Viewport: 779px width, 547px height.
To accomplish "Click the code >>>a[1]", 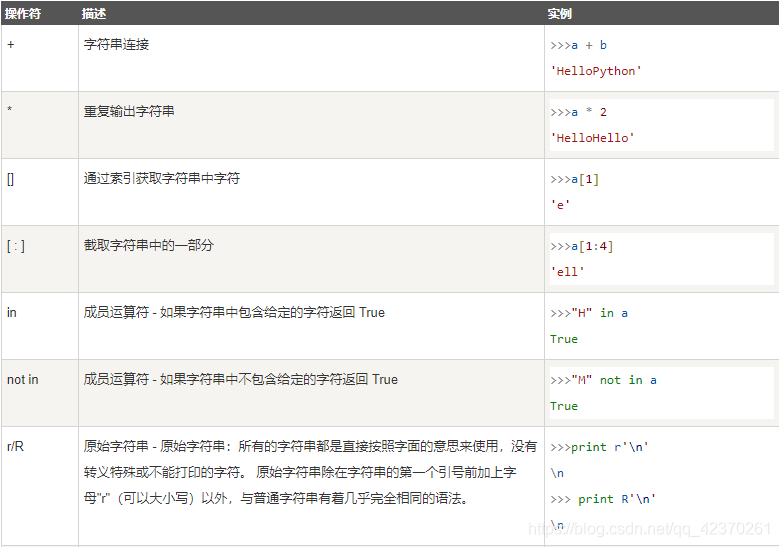I will 574,179.
